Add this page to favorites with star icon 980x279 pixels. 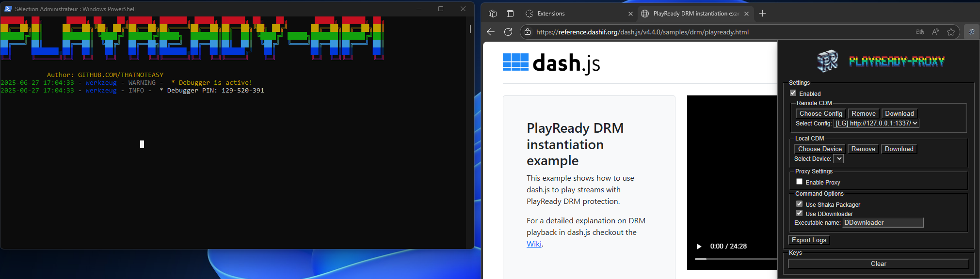pyautogui.click(x=951, y=32)
